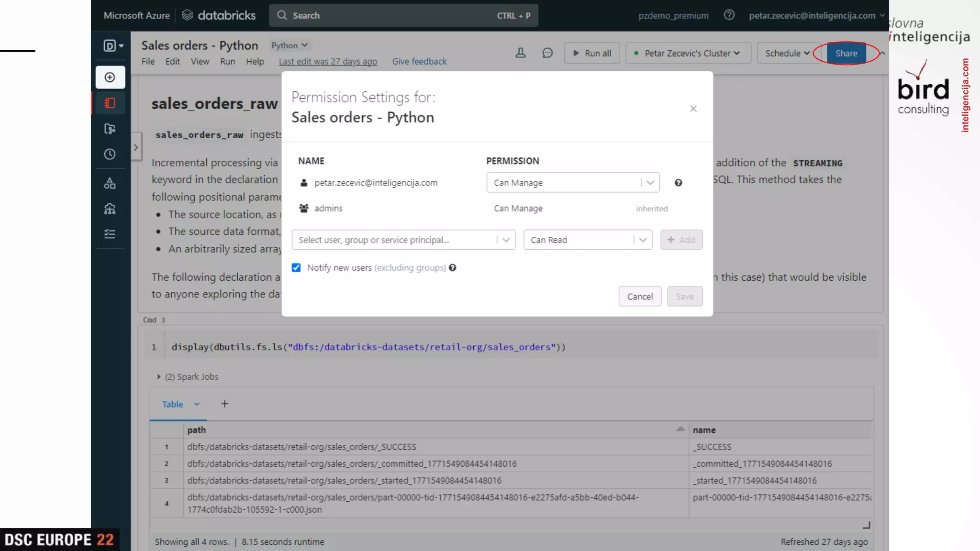Image resolution: width=980 pixels, height=551 pixels.
Task: Open the Can Manage permission dropdown
Action: (x=573, y=183)
